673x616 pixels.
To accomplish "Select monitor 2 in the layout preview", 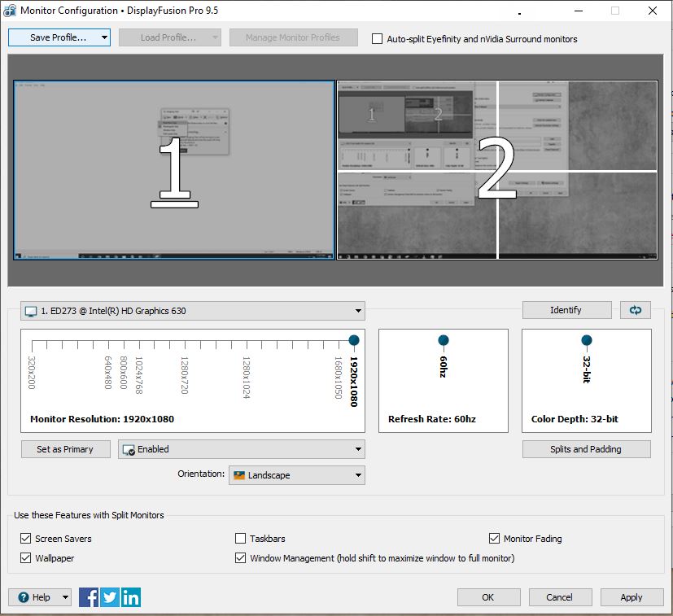I will coord(496,170).
